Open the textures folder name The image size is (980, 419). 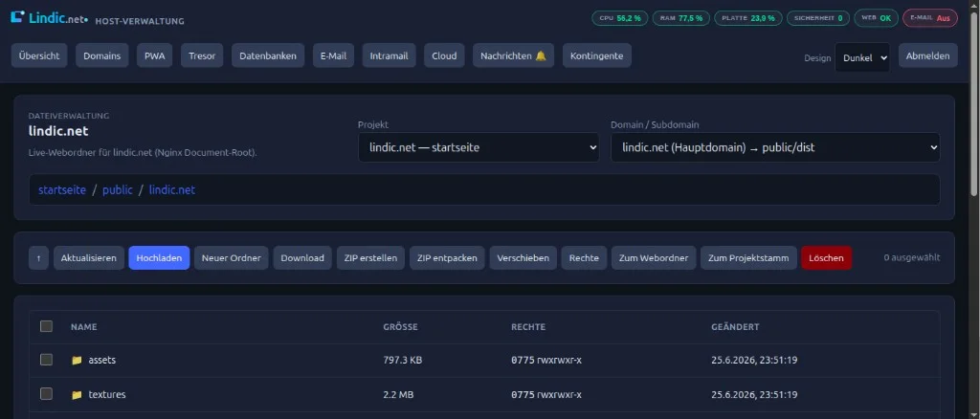point(107,395)
